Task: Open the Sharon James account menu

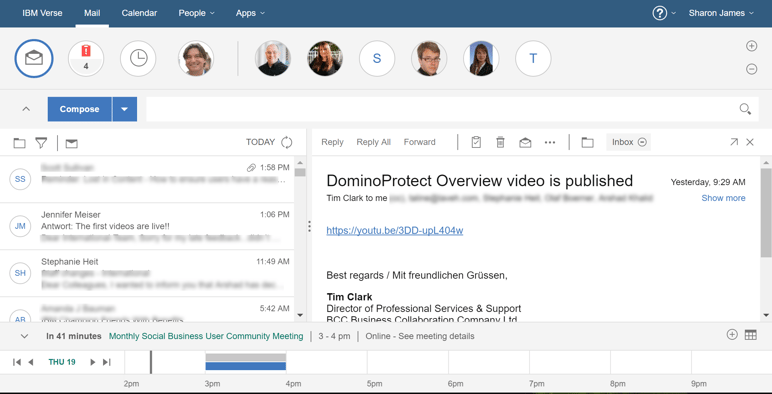Action: click(x=721, y=13)
